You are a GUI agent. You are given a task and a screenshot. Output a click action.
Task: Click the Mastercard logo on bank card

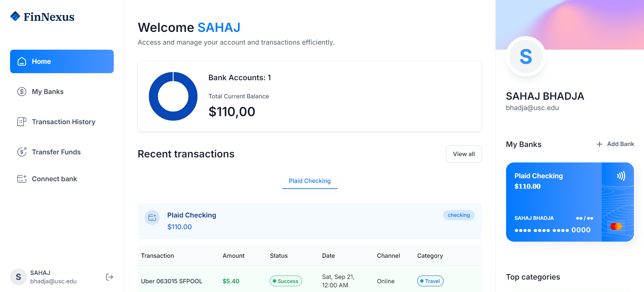pyautogui.click(x=616, y=227)
